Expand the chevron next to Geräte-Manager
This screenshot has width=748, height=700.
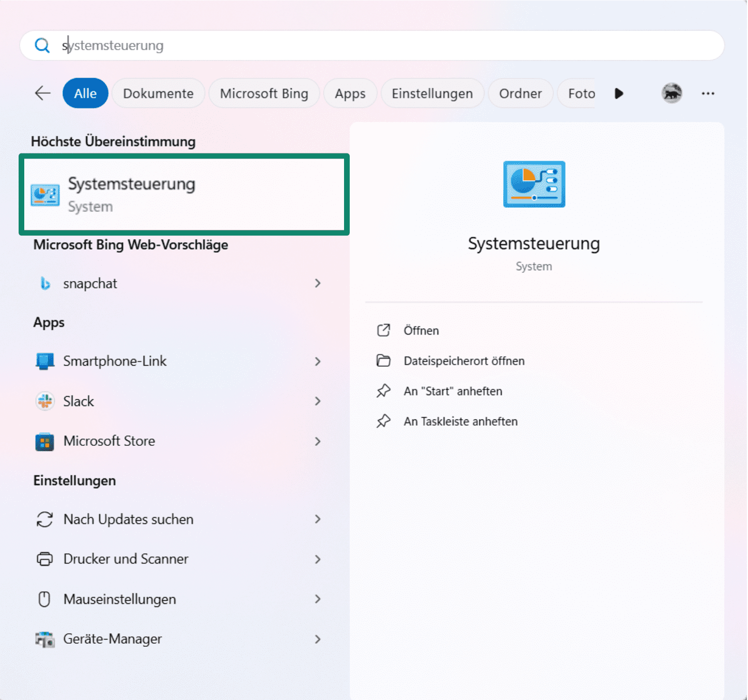[317, 639]
